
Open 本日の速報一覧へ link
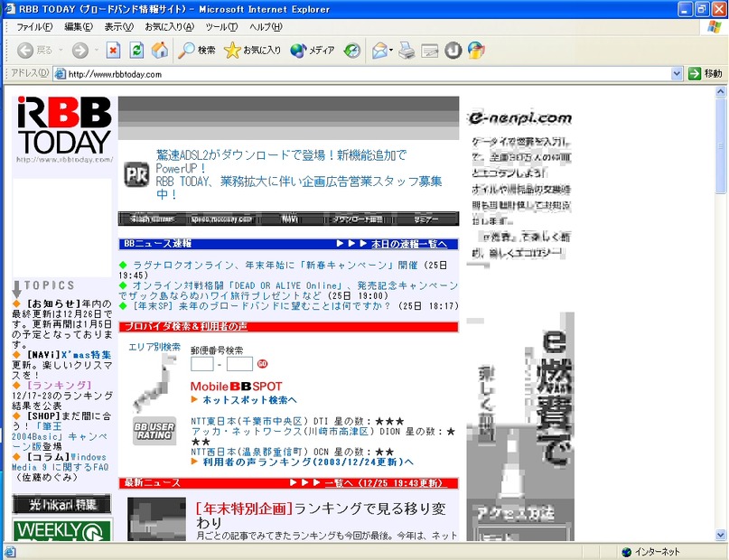pyautogui.click(x=409, y=244)
